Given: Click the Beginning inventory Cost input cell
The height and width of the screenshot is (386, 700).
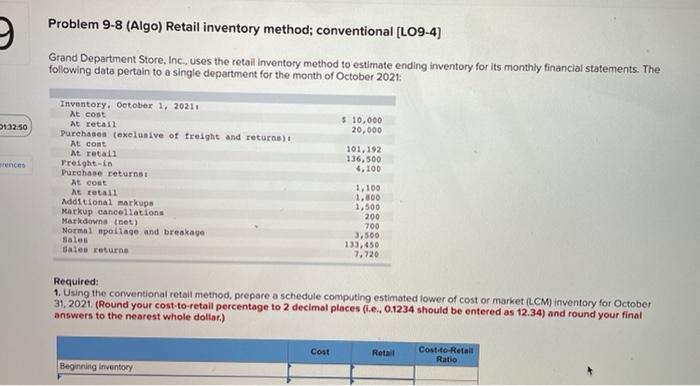Looking at the screenshot, I should [320, 372].
